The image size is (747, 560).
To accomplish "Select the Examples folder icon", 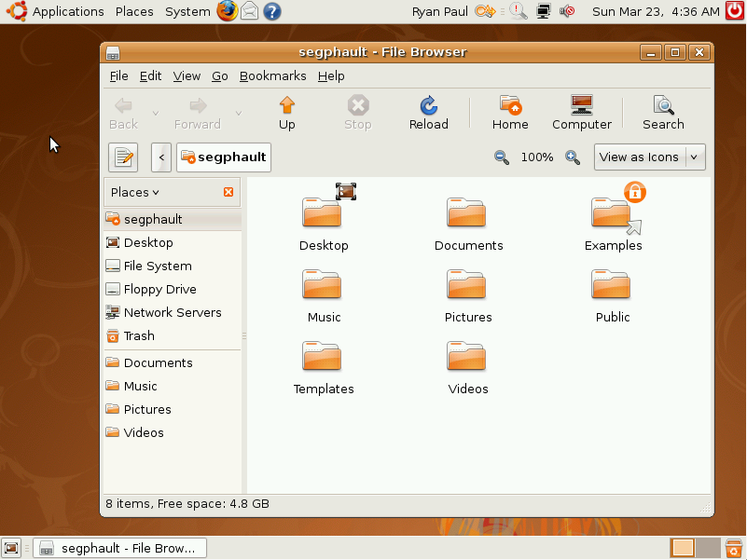I will click(x=613, y=212).
